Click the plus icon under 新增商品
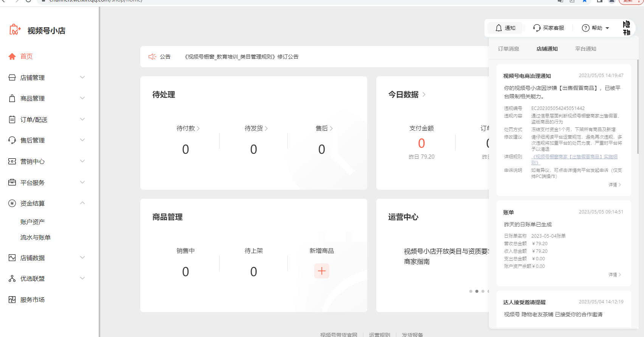This screenshot has height=337, width=644. click(322, 271)
